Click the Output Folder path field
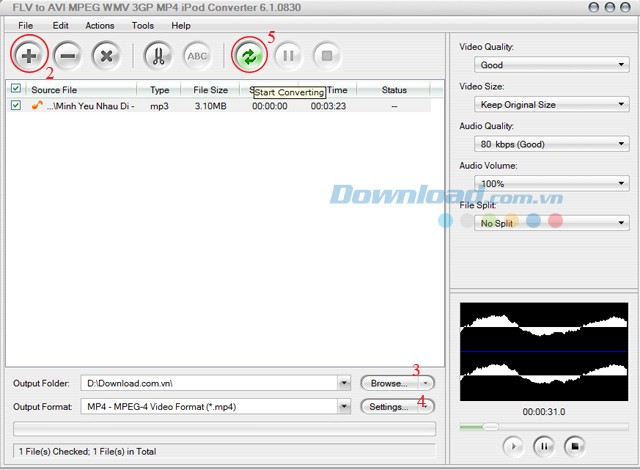Screen dimensions: 640x470 pyautogui.click(x=209, y=383)
